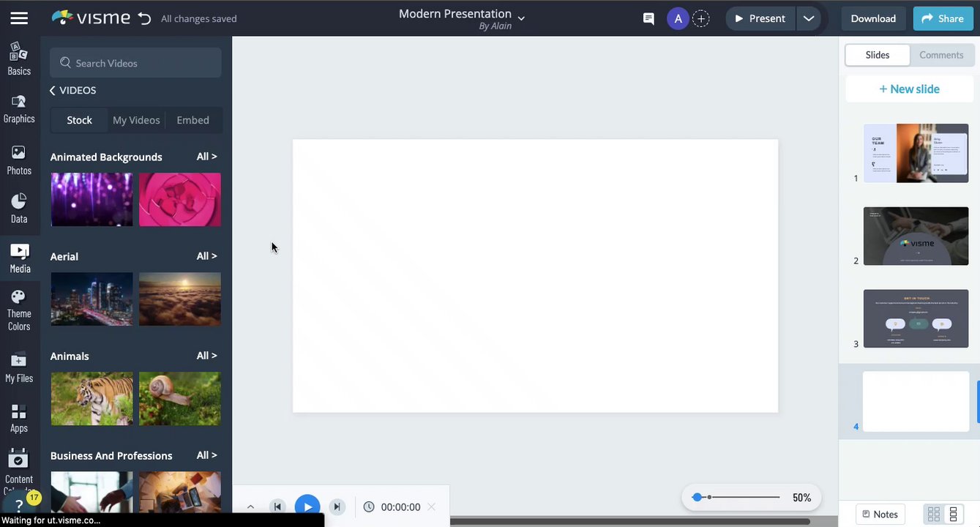Select the My Videos tab
Image resolution: width=980 pixels, height=527 pixels.
pyautogui.click(x=136, y=120)
